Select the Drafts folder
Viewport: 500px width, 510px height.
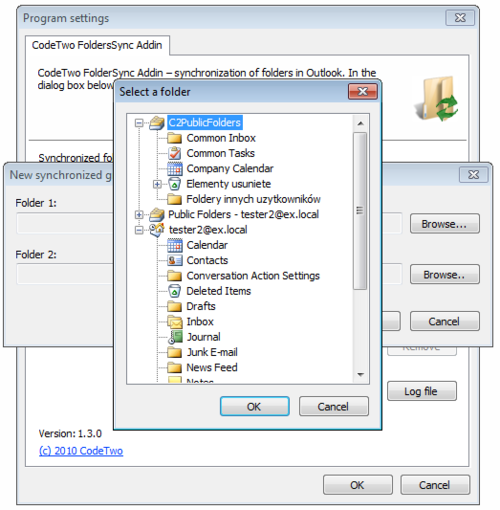(201, 306)
